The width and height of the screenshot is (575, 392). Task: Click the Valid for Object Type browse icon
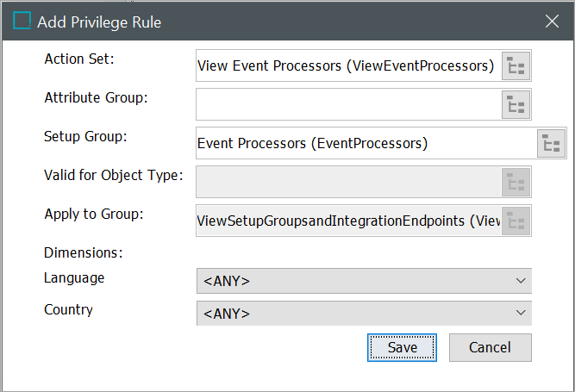pyautogui.click(x=516, y=182)
